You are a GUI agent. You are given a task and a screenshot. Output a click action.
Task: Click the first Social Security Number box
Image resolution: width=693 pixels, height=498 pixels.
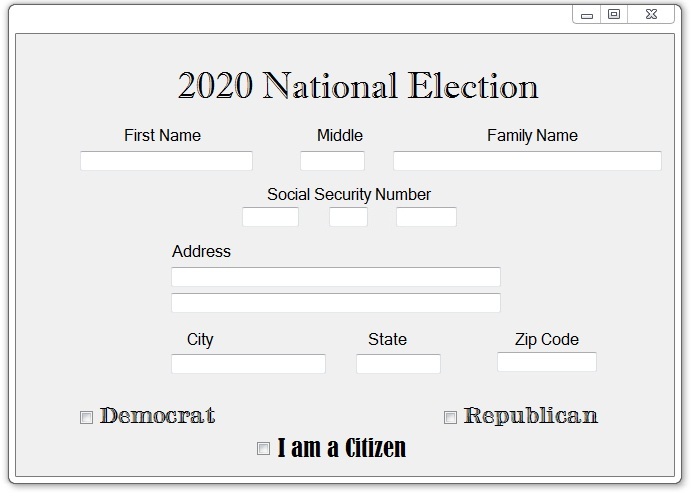click(270, 217)
